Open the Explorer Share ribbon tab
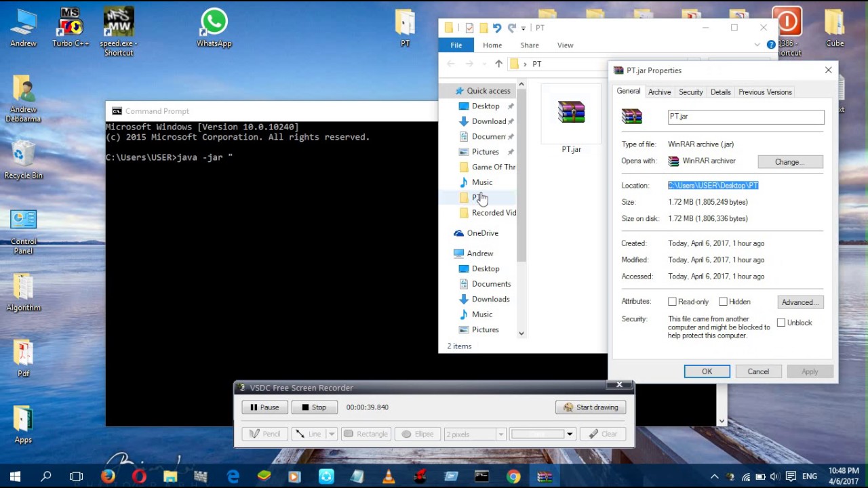868x488 pixels. [530, 45]
